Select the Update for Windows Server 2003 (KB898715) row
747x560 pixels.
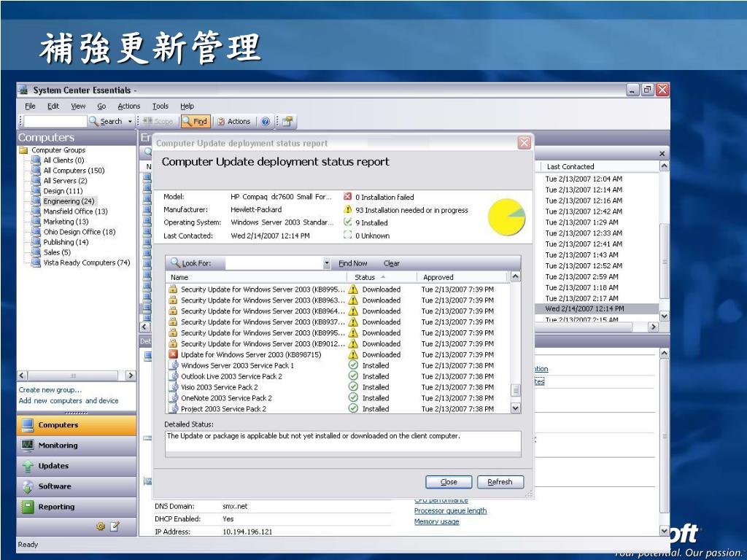(x=338, y=355)
